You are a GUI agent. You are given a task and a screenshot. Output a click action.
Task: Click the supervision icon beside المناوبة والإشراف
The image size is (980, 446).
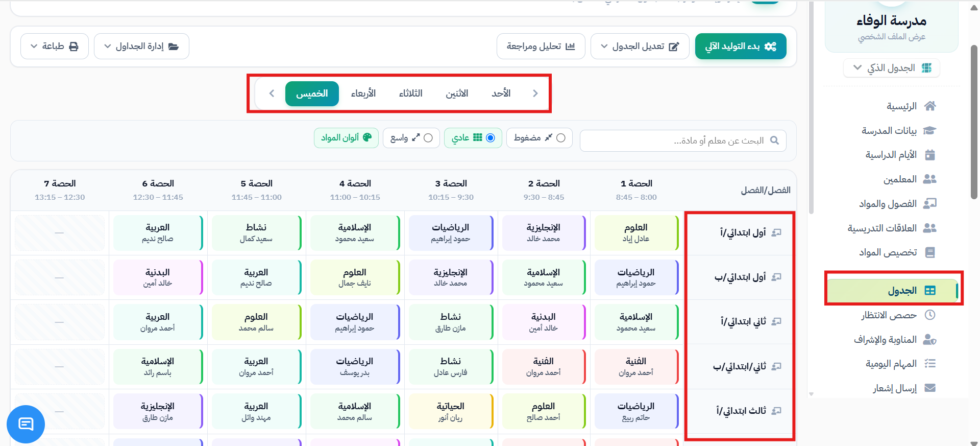tap(930, 339)
